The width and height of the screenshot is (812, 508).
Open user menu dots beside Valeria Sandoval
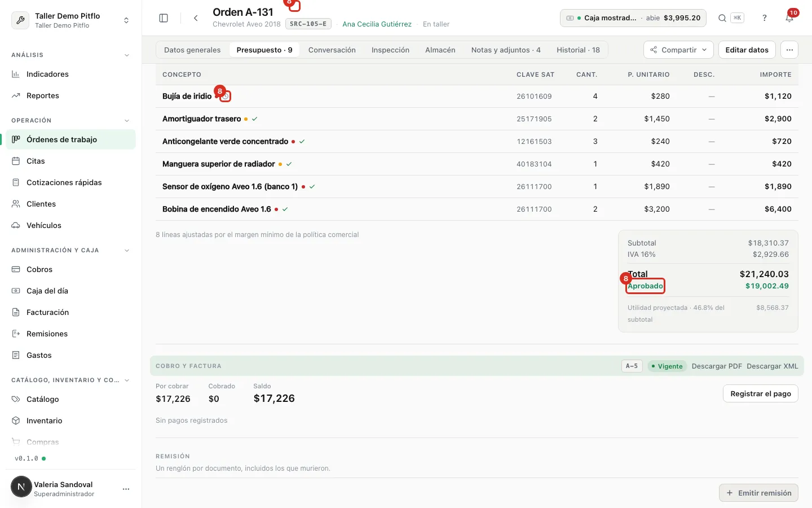[x=126, y=489]
